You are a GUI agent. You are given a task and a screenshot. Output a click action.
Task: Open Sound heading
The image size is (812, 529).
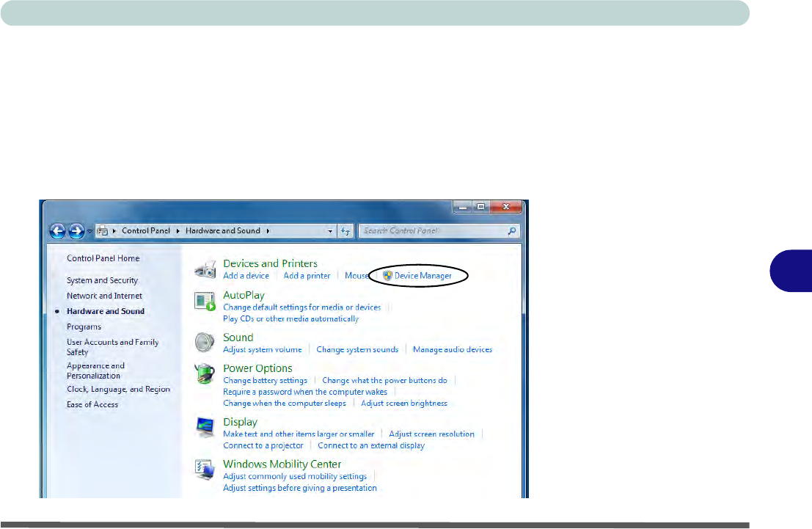(238, 338)
